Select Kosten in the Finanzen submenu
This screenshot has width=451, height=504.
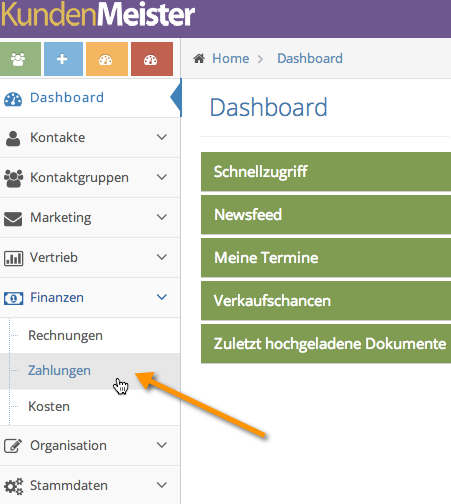coord(49,406)
